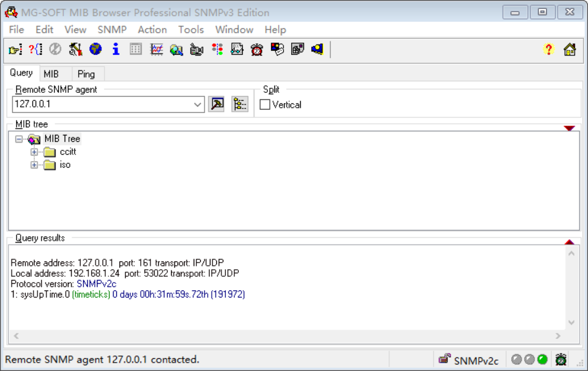Click the blue globe toolbar icon
This screenshot has width=588, height=371.
[x=96, y=49]
